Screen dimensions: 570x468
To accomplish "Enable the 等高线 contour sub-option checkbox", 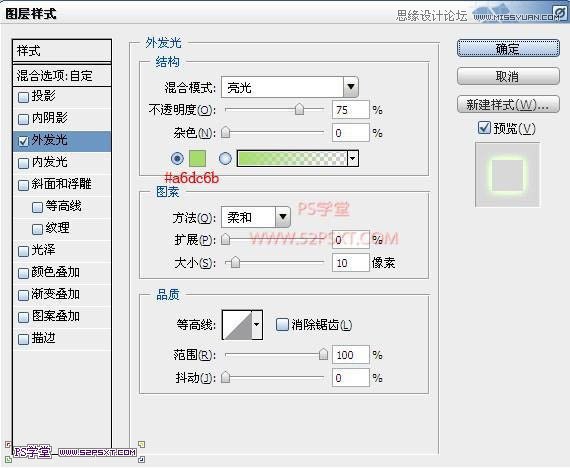I will pos(37,207).
